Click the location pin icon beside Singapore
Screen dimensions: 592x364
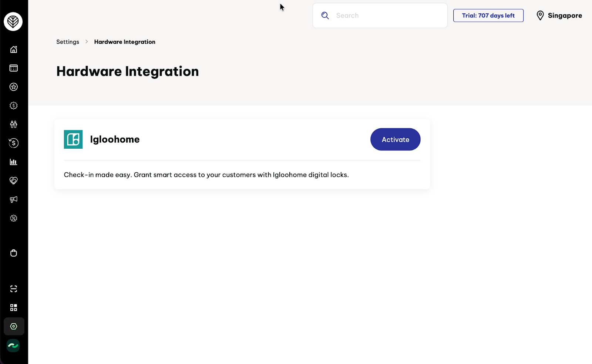click(x=540, y=16)
